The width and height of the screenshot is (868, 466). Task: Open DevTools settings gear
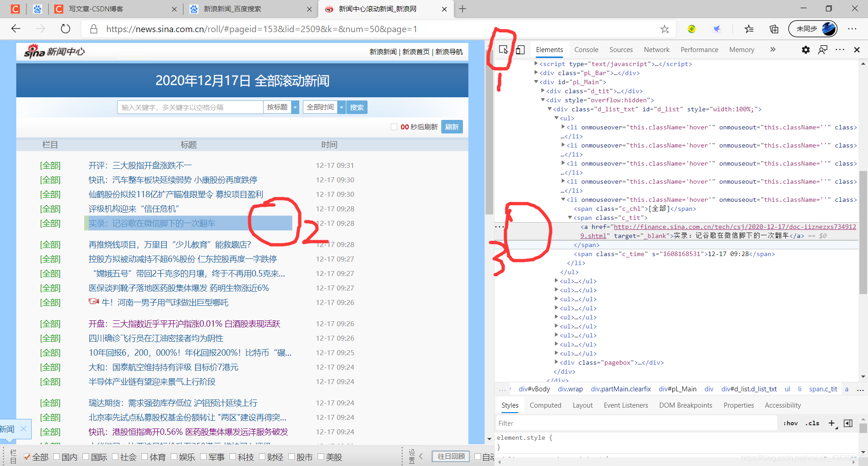[x=806, y=50]
